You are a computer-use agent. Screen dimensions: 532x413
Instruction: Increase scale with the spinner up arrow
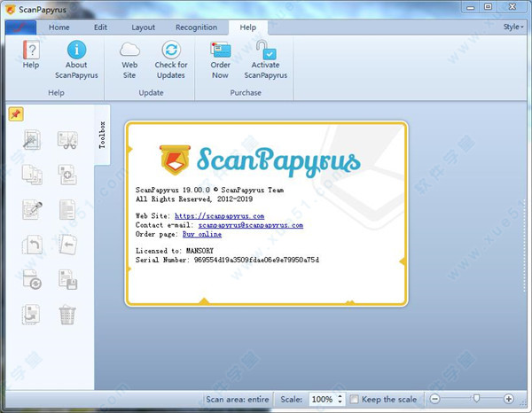340,396
